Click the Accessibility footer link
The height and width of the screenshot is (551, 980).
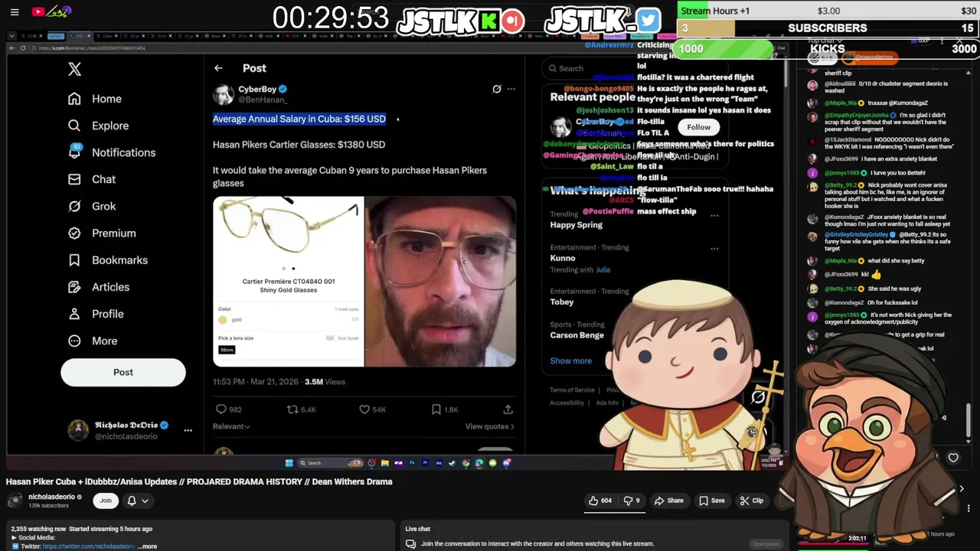(x=567, y=403)
